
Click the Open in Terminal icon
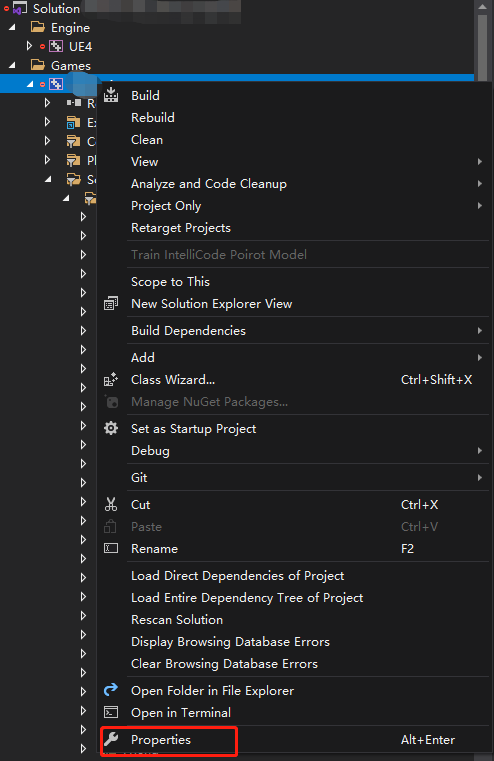click(x=111, y=712)
